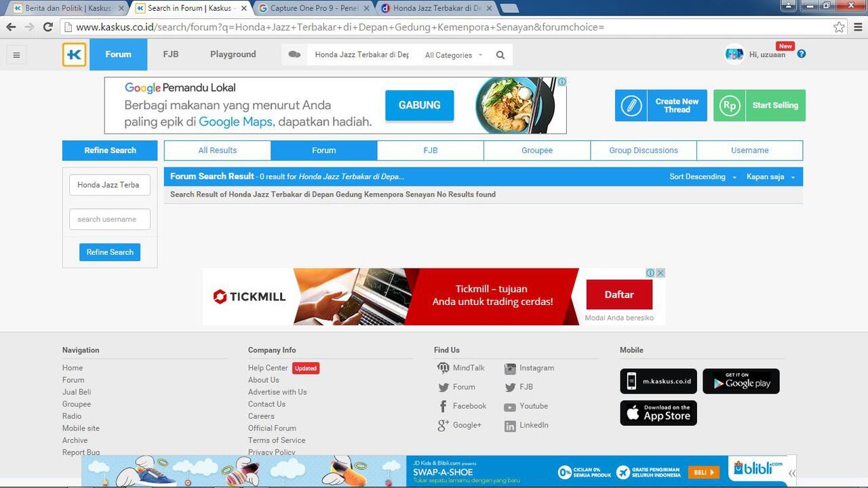Click the m.kaskus.co.id mobile button
The width and height of the screenshot is (868, 488).
click(x=658, y=382)
